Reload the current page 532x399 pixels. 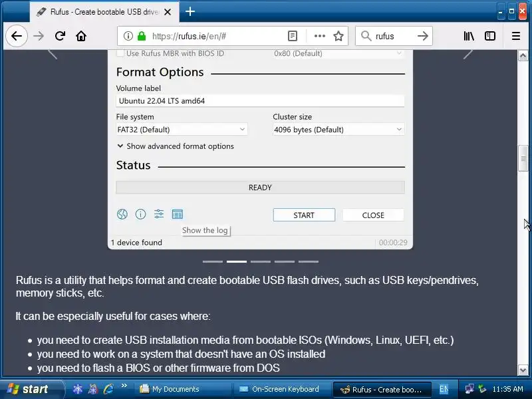pyautogui.click(x=60, y=36)
